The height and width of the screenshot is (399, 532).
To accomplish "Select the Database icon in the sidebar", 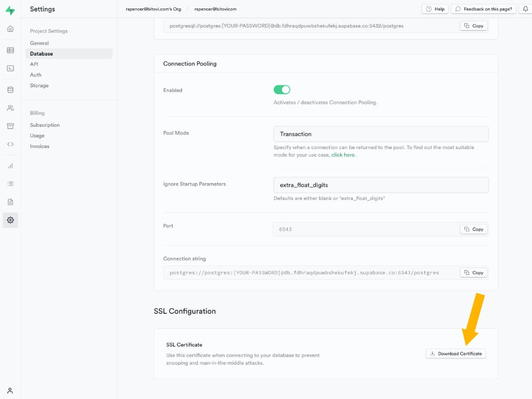I will point(10,89).
